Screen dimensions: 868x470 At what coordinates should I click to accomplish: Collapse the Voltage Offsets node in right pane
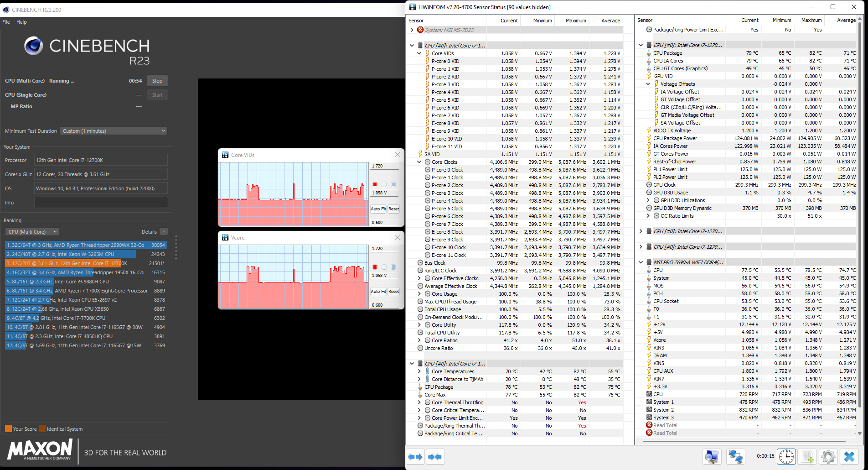coord(648,84)
